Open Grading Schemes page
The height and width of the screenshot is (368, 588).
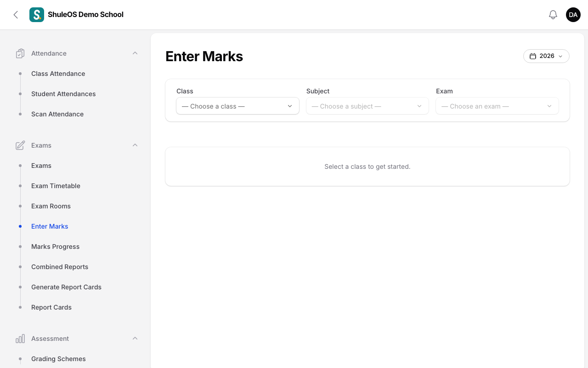58,359
